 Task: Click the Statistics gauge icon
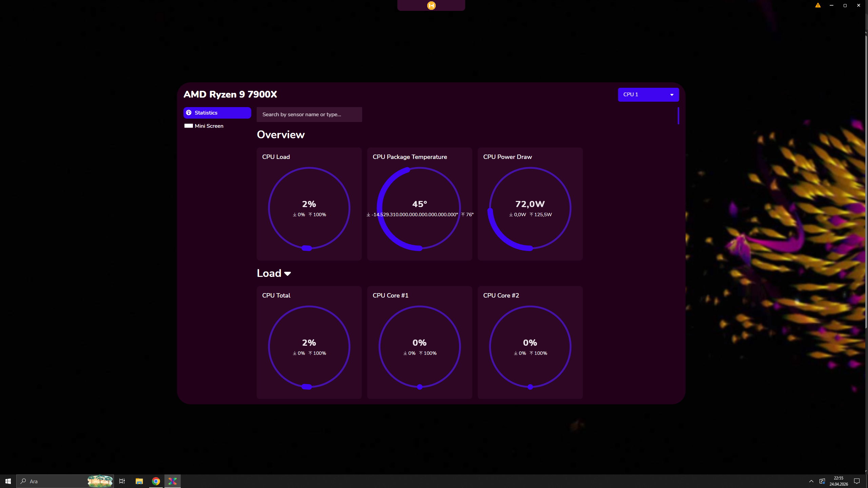point(189,113)
